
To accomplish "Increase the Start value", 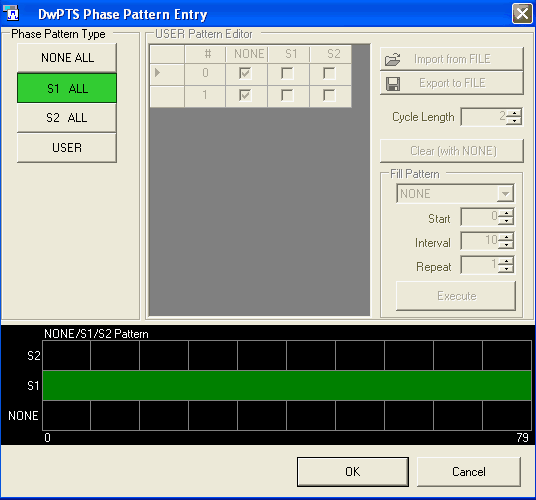I will pyautogui.click(x=506, y=213).
